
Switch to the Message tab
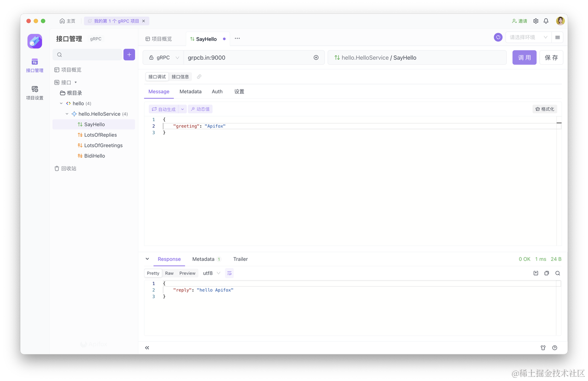159,92
